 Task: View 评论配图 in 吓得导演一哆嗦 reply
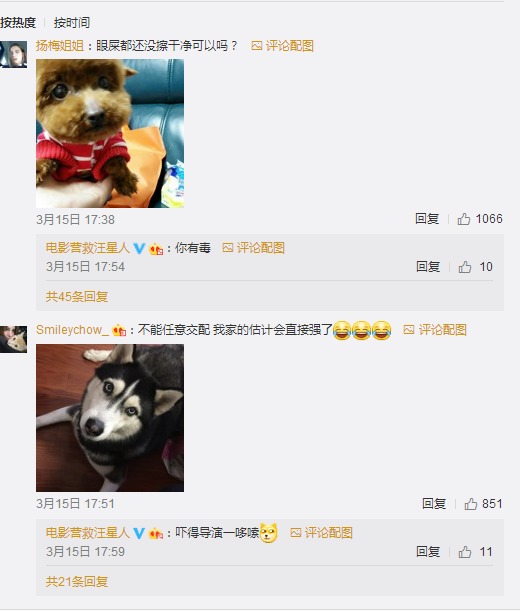(x=322, y=533)
